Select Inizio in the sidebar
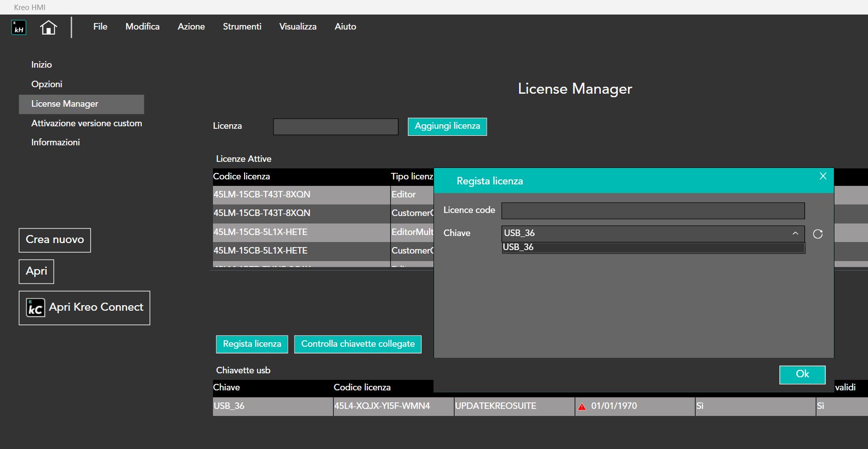868x449 pixels. pyautogui.click(x=42, y=65)
